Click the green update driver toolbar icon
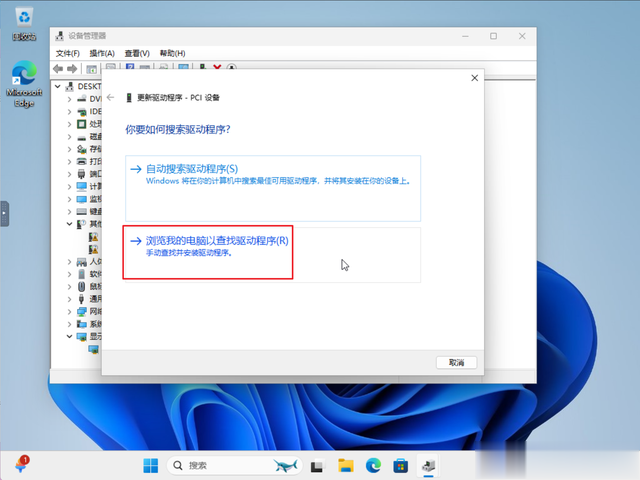The height and width of the screenshot is (480, 640). pos(202,67)
